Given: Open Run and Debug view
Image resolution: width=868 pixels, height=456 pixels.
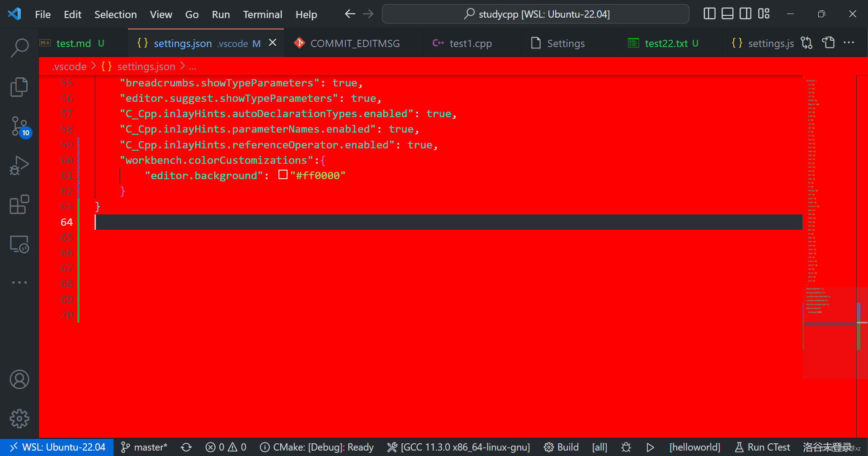Looking at the screenshot, I should [x=19, y=166].
